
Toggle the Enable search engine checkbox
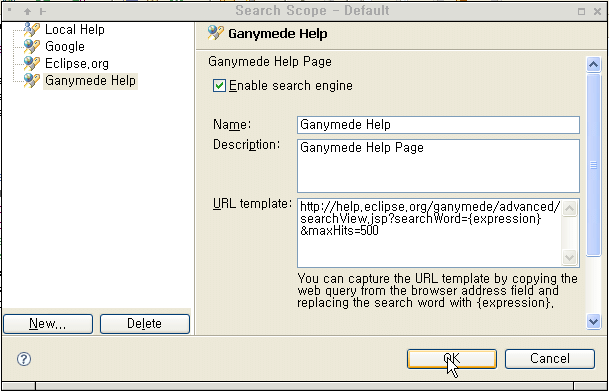click(219, 85)
